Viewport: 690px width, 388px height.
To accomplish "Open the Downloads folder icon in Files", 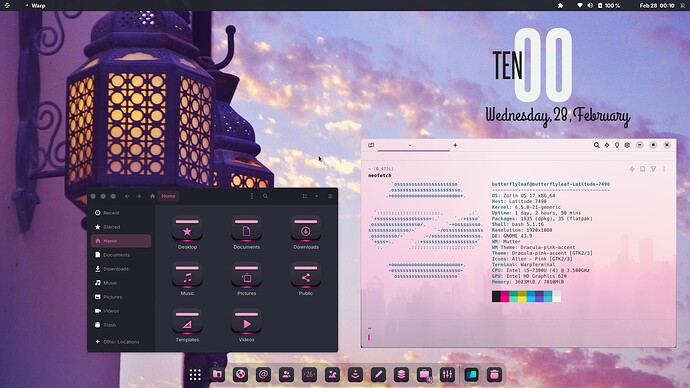I will [306, 229].
